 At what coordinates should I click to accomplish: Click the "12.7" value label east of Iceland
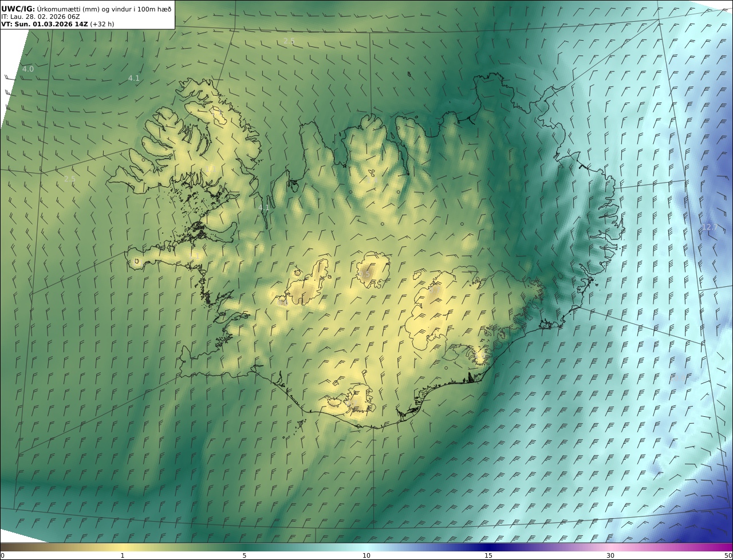[x=710, y=227]
